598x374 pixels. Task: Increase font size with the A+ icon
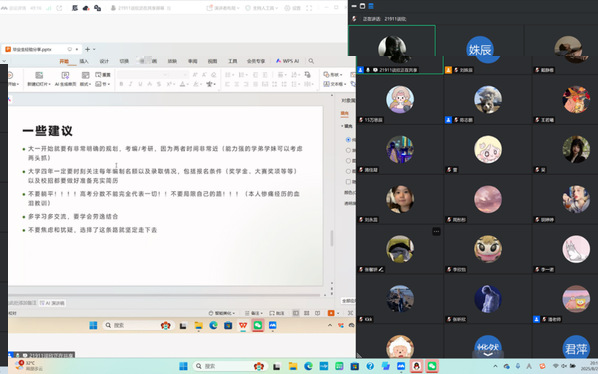click(x=195, y=75)
